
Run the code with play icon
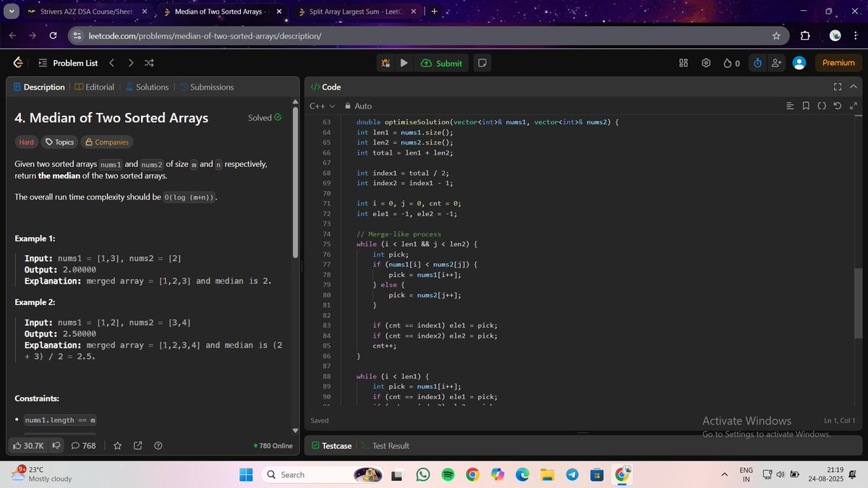tap(404, 63)
